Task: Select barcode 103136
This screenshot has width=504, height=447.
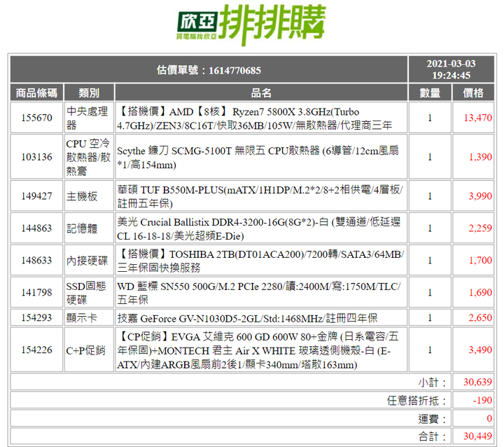Action: point(36,157)
